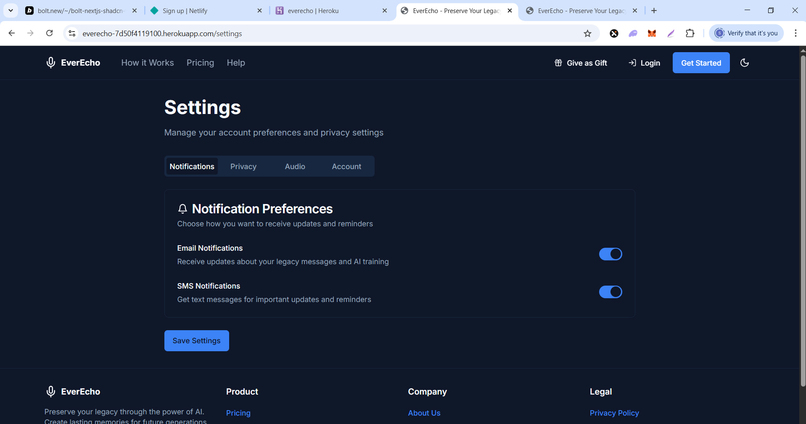
Task: Disable the Email Notifications switch
Action: 610,254
